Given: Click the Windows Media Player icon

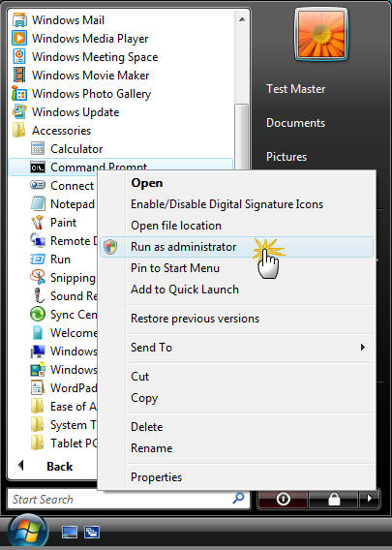Looking at the screenshot, I should coord(19,38).
